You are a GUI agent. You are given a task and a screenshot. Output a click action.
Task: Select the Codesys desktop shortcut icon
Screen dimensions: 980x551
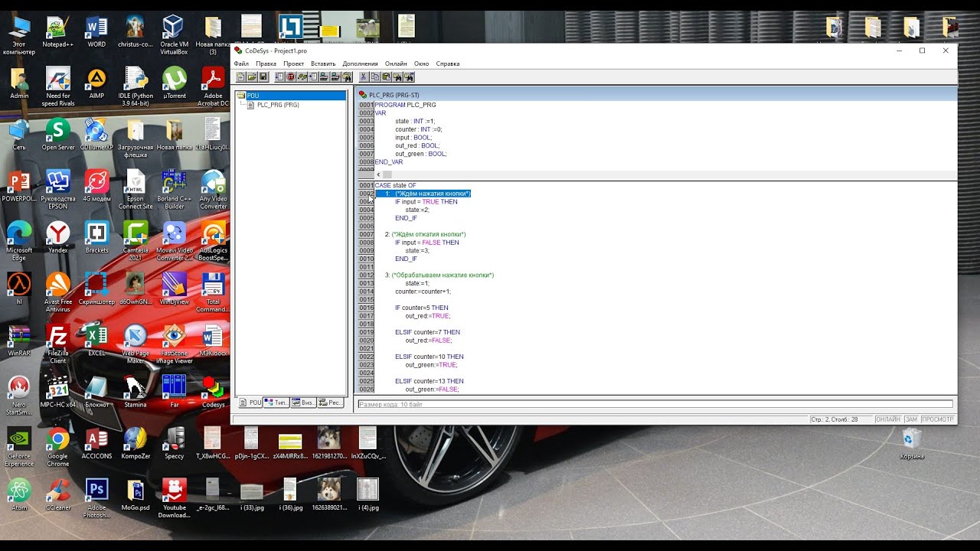[213, 392]
